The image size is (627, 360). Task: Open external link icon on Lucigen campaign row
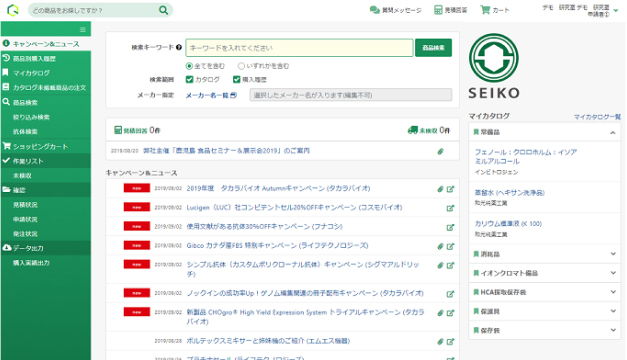point(450,208)
